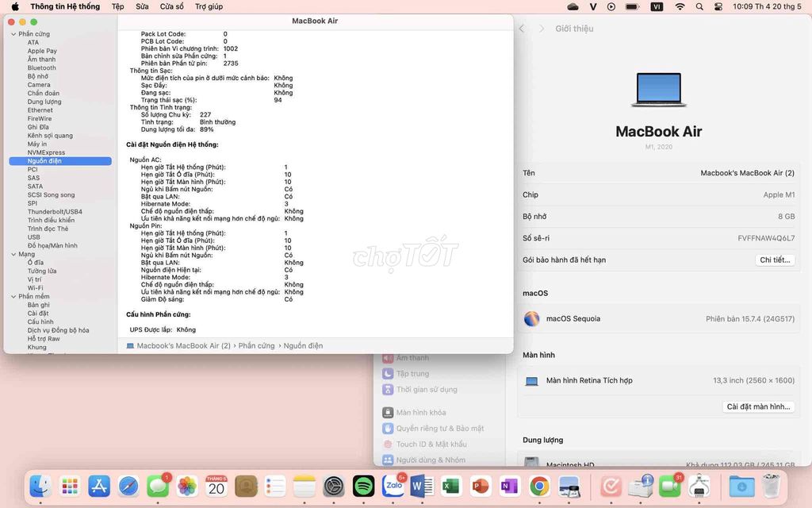Viewport: 812px width, 508px height.
Task: Open the Calendar dock icon showing 20
Action: click(216, 487)
